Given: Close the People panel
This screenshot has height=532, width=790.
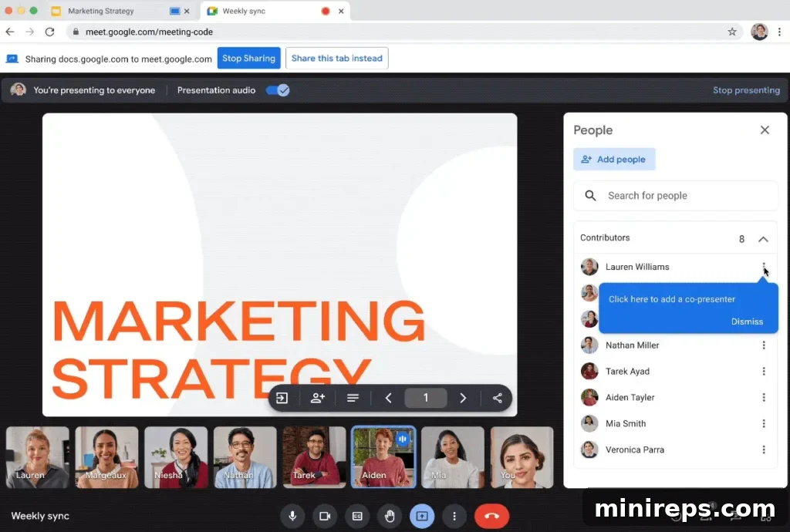Looking at the screenshot, I should point(765,130).
